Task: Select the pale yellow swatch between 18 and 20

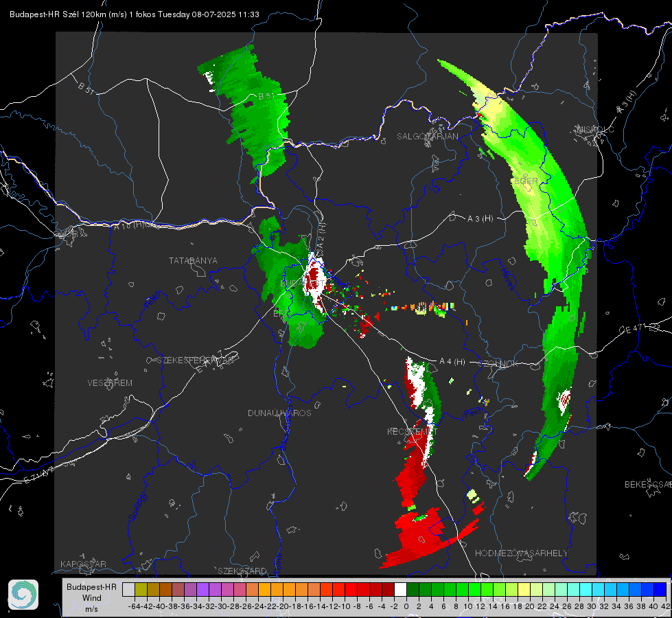Action: (524, 590)
